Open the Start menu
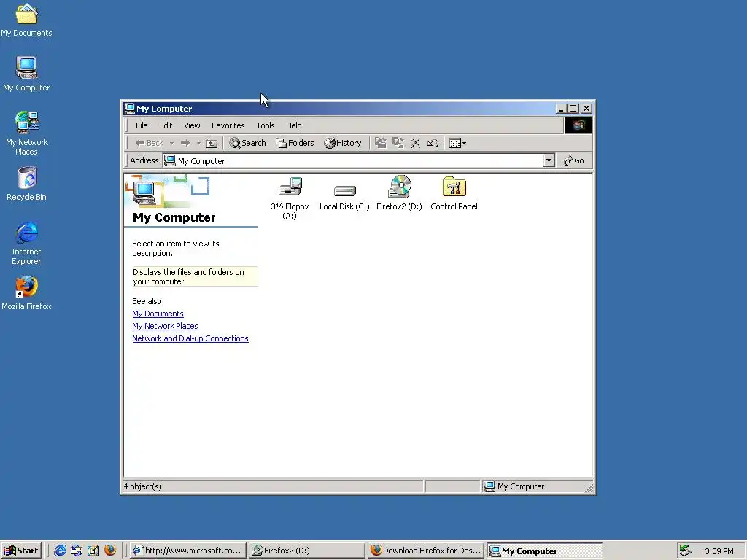 pyautogui.click(x=21, y=551)
